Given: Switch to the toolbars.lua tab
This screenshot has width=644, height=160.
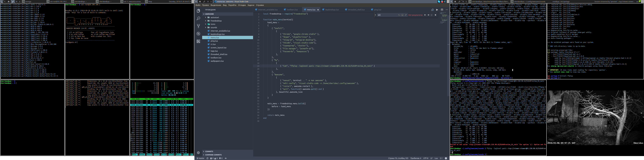Looking at the screenshot, I should tap(292, 10).
